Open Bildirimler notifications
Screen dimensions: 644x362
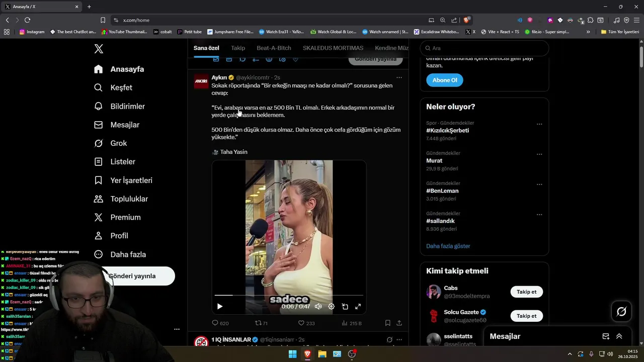pyautogui.click(x=120, y=106)
